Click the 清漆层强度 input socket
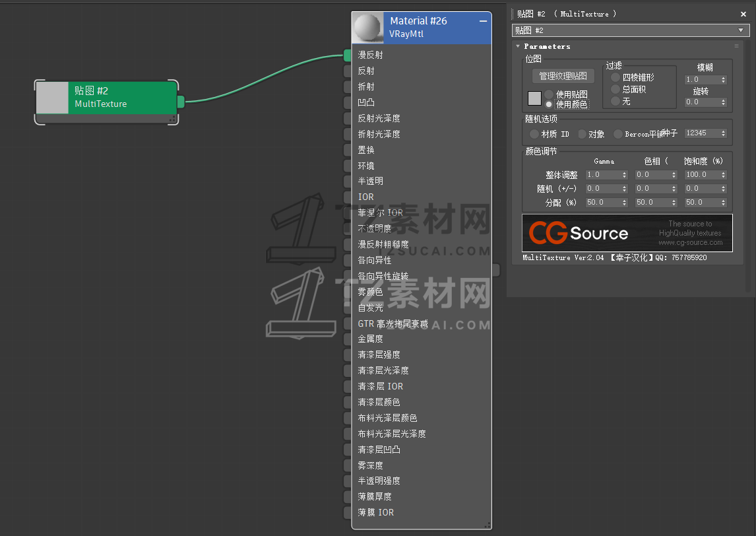The image size is (756, 536). (347, 355)
